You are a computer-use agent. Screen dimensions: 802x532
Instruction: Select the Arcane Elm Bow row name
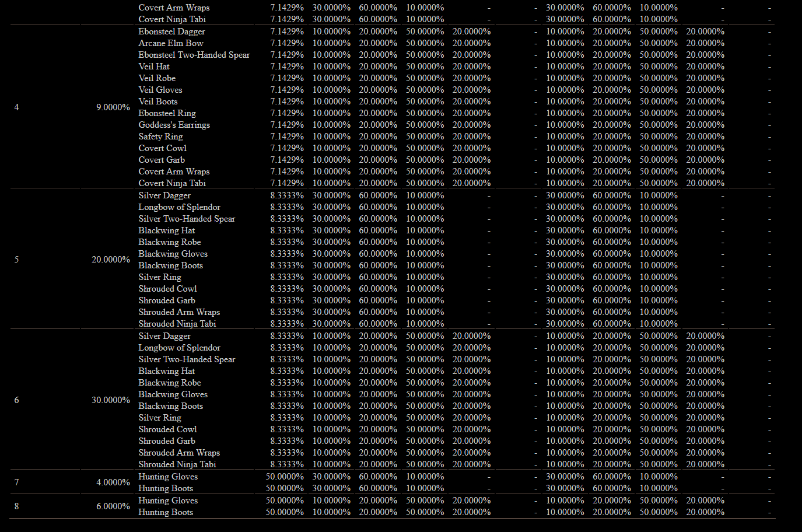tap(171, 43)
